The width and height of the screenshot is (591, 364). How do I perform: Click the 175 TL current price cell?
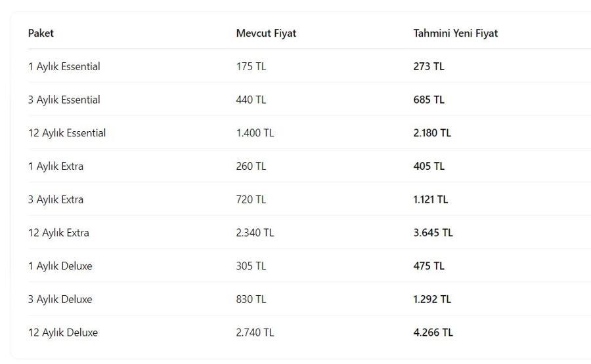[x=251, y=67]
